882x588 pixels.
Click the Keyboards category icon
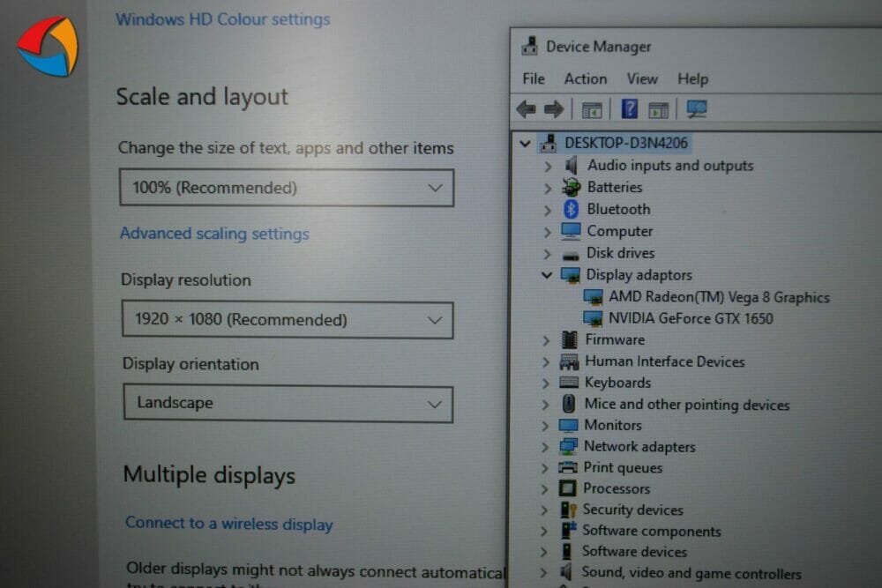(569, 383)
